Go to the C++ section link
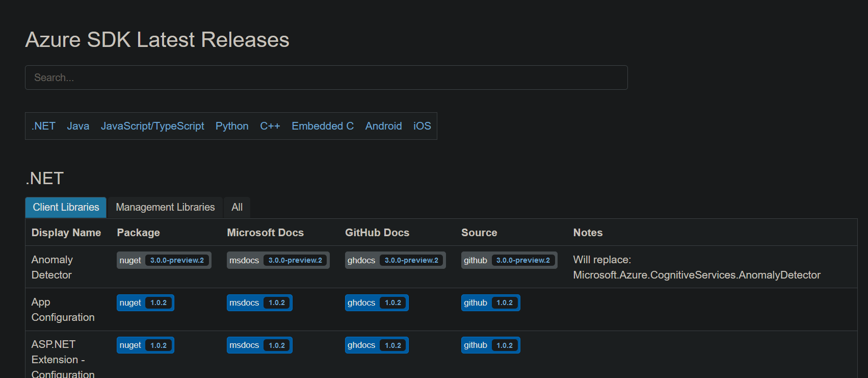Image resolution: width=868 pixels, height=378 pixels. (270, 126)
